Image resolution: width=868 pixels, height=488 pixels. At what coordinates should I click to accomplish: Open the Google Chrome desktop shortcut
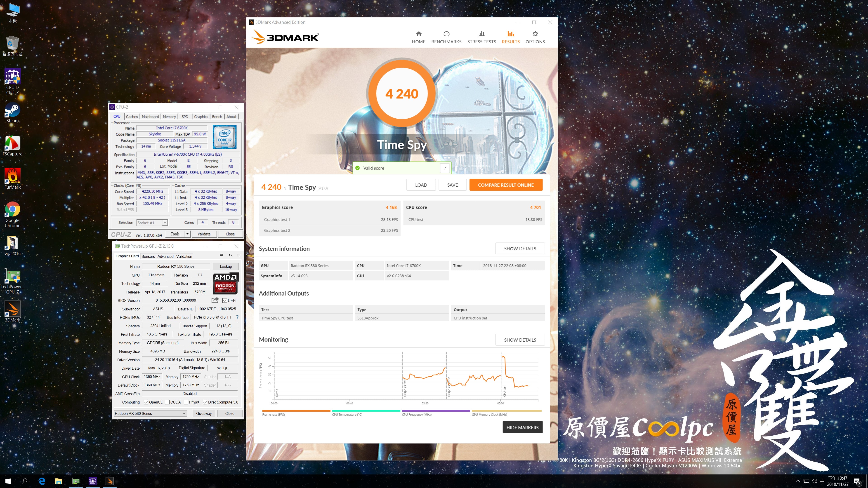12,215
